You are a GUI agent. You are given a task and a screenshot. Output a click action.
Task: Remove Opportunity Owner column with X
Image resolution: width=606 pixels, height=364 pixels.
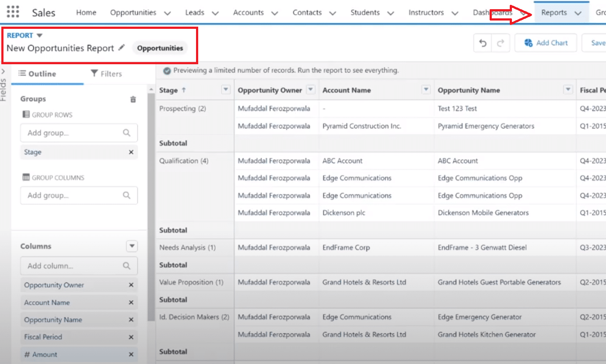point(131,285)
